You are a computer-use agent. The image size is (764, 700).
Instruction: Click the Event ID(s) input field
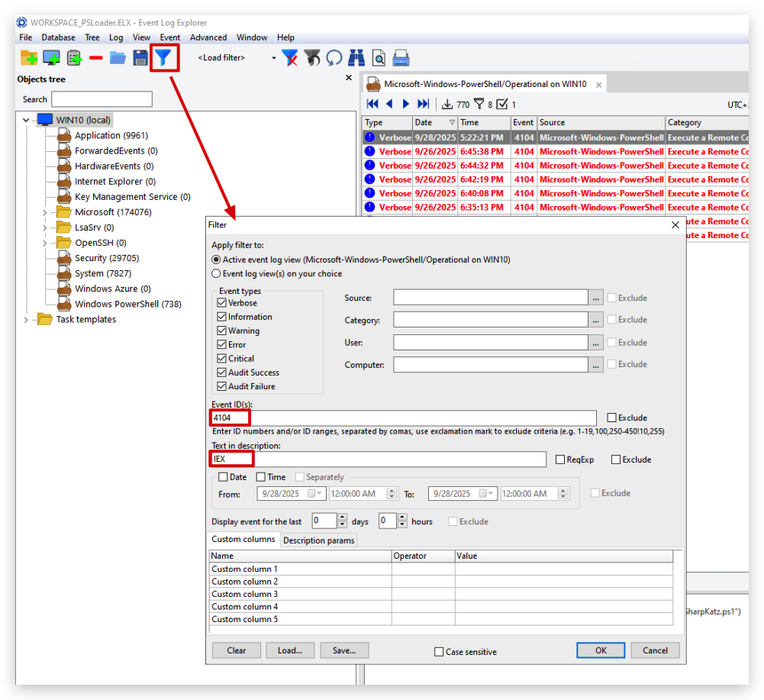click(x=404, y=418)
